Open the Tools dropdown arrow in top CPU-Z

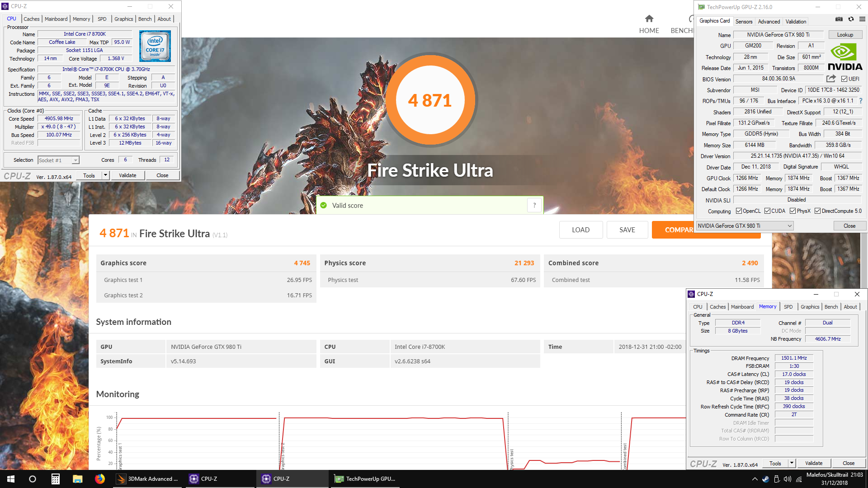point(105,175)
